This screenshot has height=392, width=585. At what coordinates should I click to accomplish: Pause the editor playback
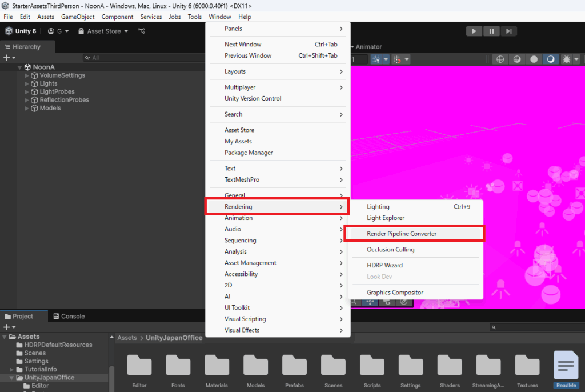point(491,31)
